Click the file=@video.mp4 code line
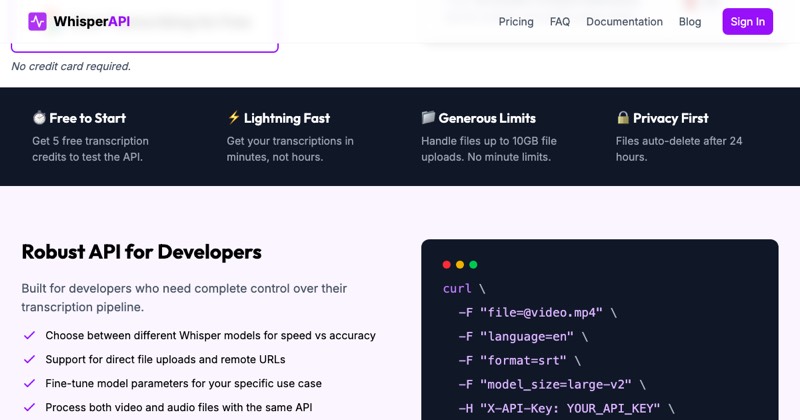This screenshot has width=800, height=420. point(538,312)
